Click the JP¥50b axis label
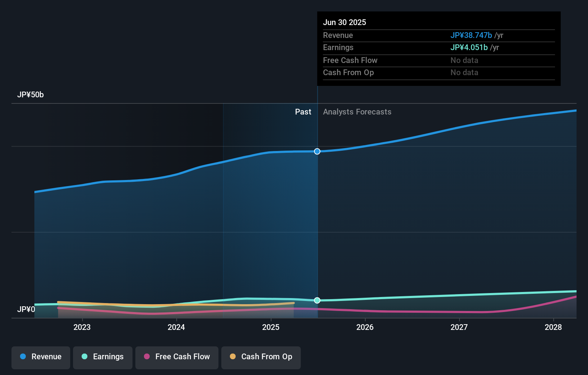The width and height of the screenshot is (588, 375). tap(31, 95)
